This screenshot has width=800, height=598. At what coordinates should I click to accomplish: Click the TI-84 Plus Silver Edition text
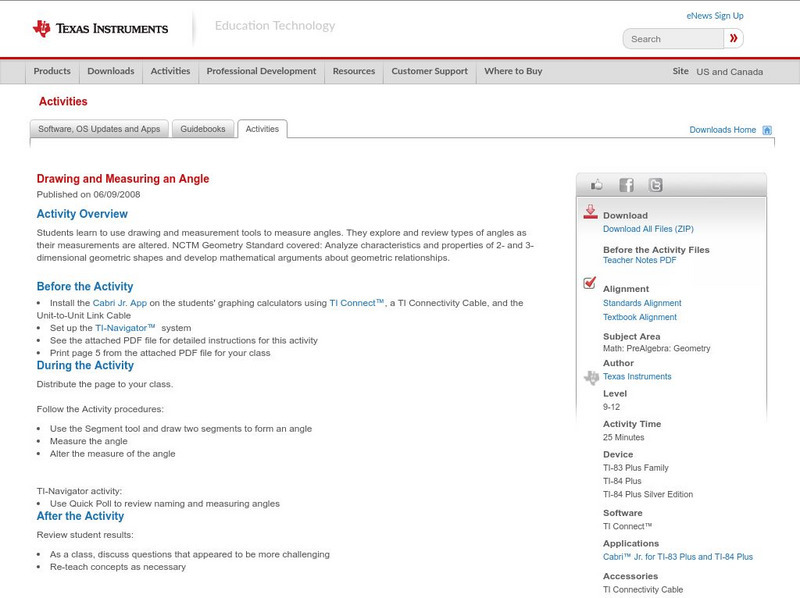click(x=648, y=494)
